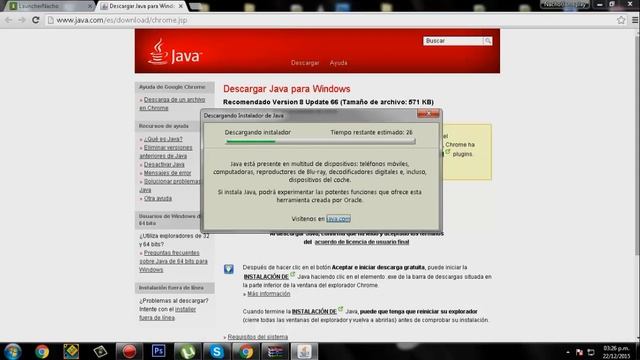
Task: Open the Descargar menu item
Action: point(305,63)
